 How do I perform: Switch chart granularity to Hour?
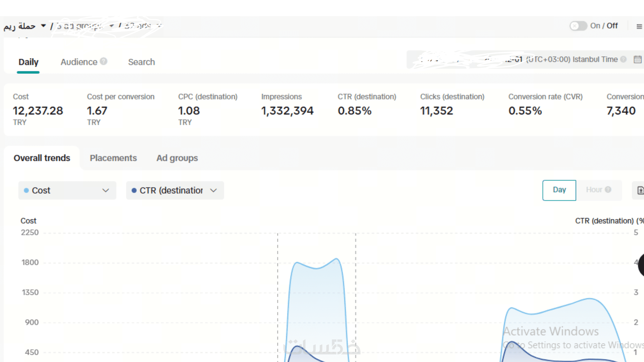click(x=594, y=190)
